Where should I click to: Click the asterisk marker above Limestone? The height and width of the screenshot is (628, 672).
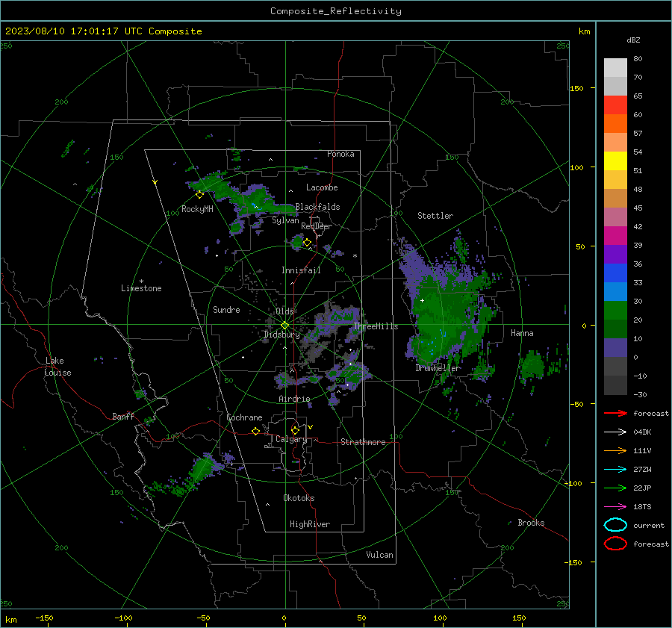tap(141, 282)
